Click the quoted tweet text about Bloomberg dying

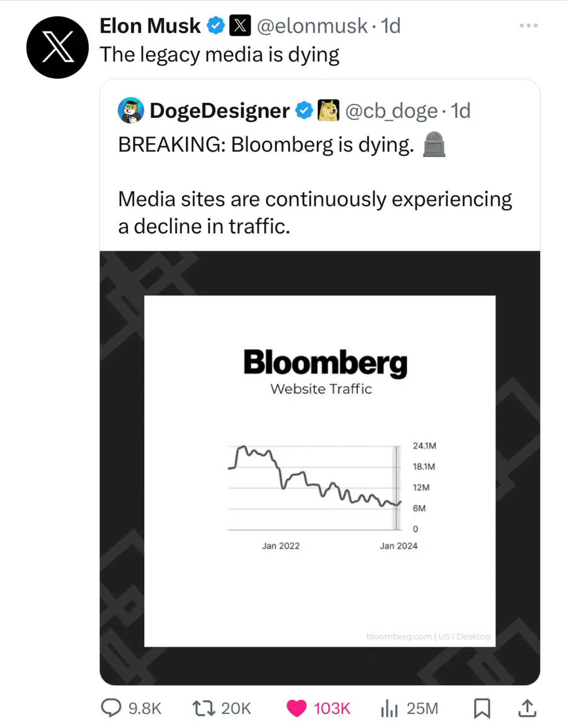pyautogui.click(x=266, y=145)
